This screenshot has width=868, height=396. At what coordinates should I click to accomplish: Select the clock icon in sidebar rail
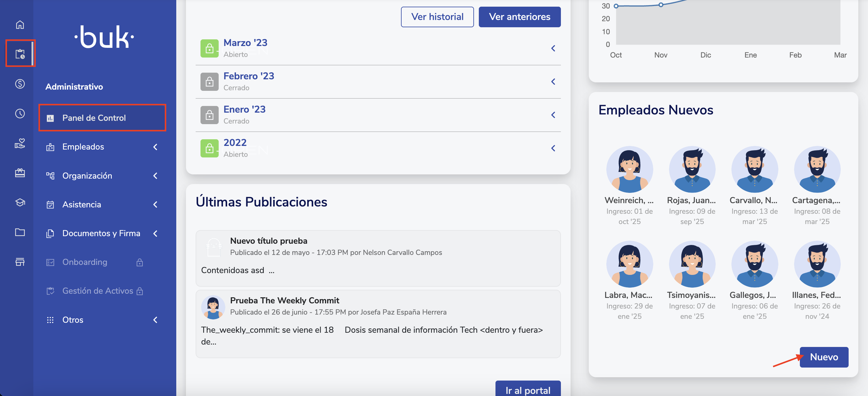click(x=20, y=114)
